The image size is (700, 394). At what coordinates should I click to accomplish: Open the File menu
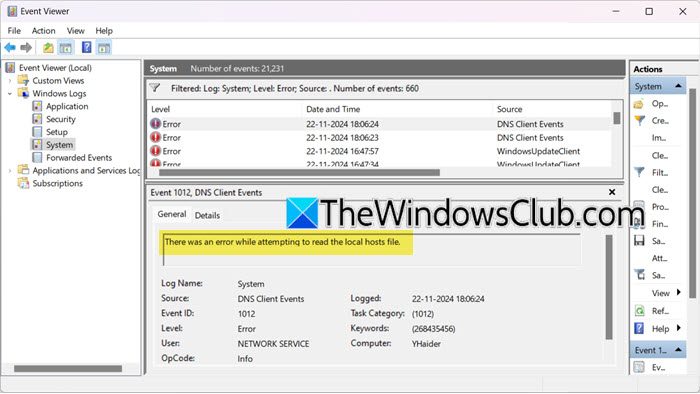click(14, 31)
